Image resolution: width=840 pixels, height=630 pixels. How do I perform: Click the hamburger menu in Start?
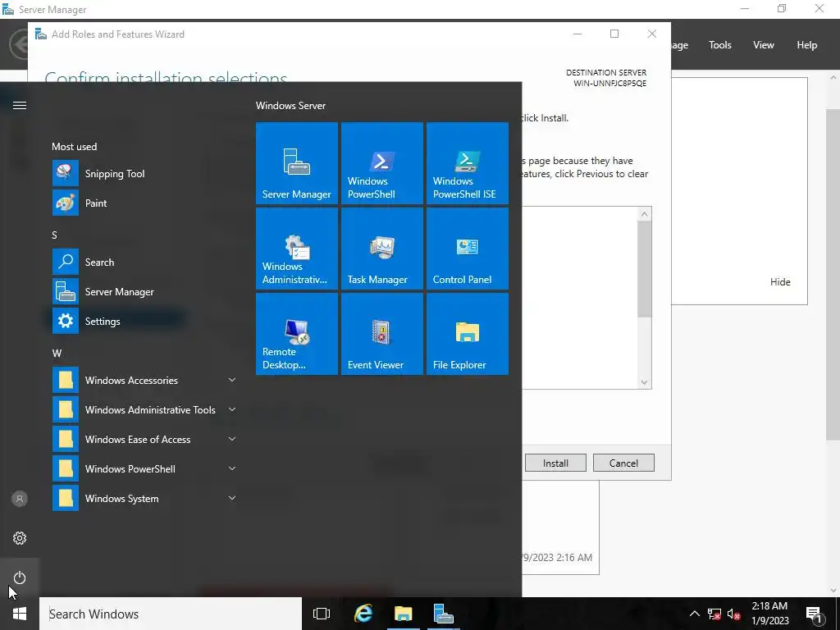(x=20, y=105)
